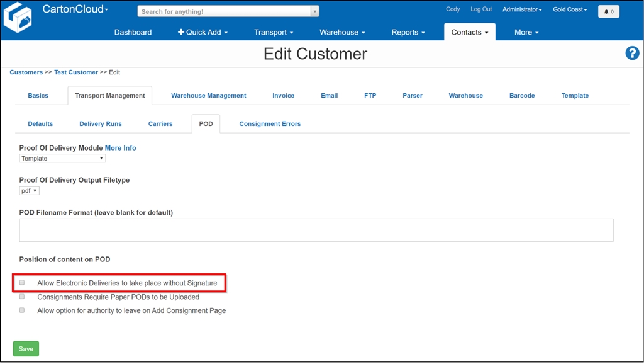Open the Reports menu

click(408, 32)
